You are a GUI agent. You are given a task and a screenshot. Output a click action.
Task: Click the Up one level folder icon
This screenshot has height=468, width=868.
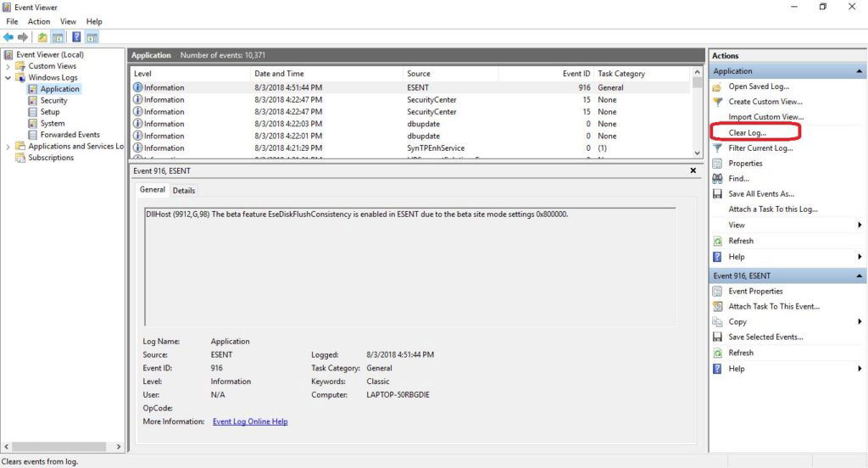point(42,37)
